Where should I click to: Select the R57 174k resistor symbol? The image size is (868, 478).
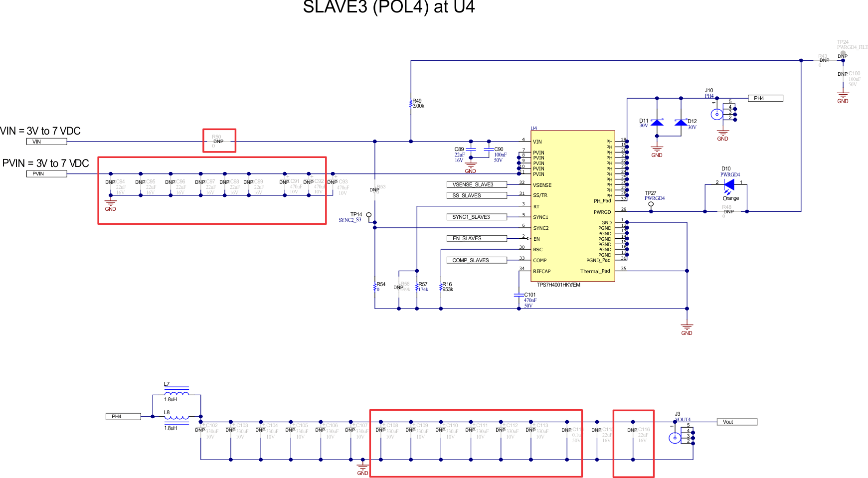(417, 287)
